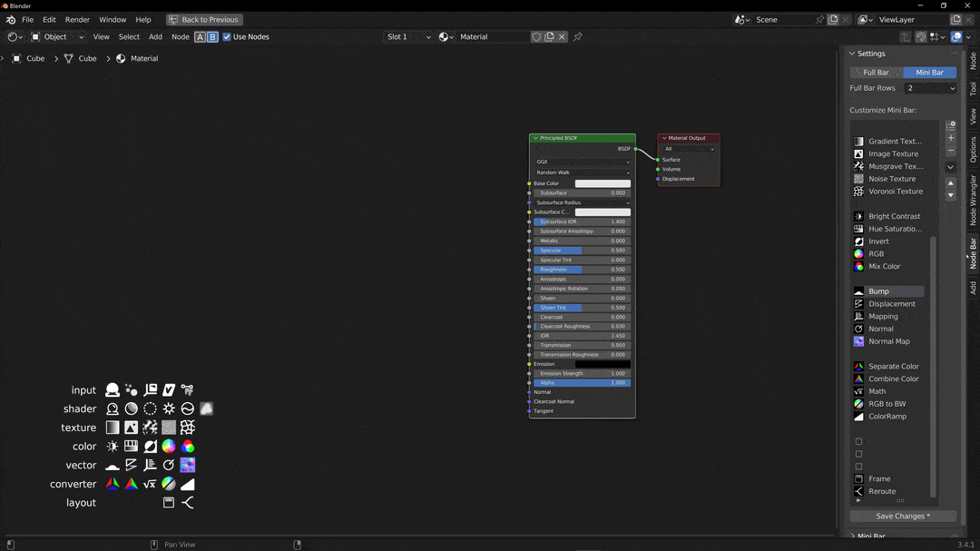Screen dimensions: 980x551
Task: Click Hue Saturation icon in mini bar color row
Action: click(132, 446)
